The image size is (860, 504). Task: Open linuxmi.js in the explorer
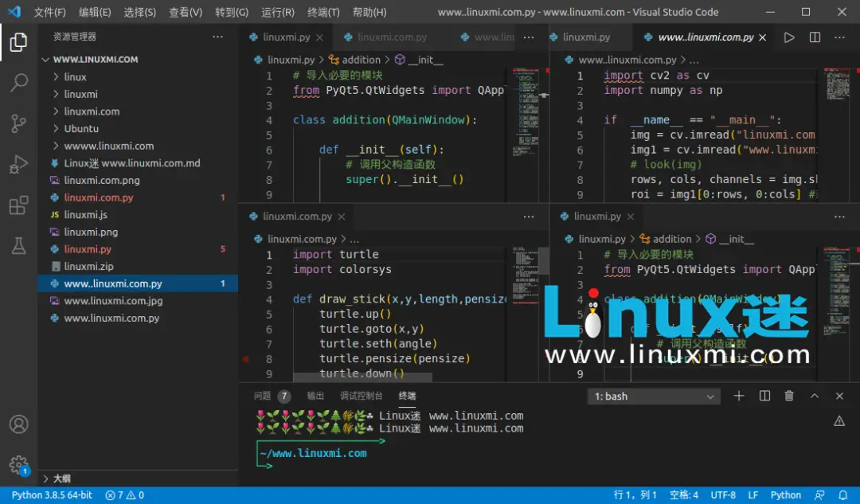click(x=138, y=214)
